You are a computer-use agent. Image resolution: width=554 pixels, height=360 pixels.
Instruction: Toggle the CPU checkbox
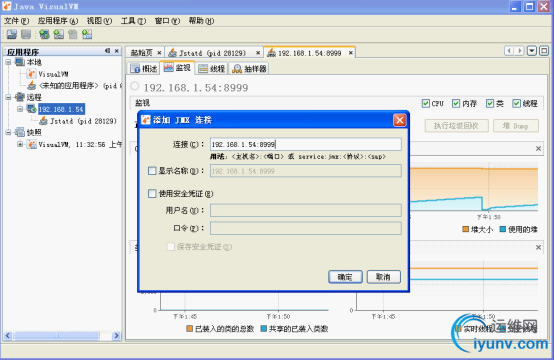click(426, 104)
